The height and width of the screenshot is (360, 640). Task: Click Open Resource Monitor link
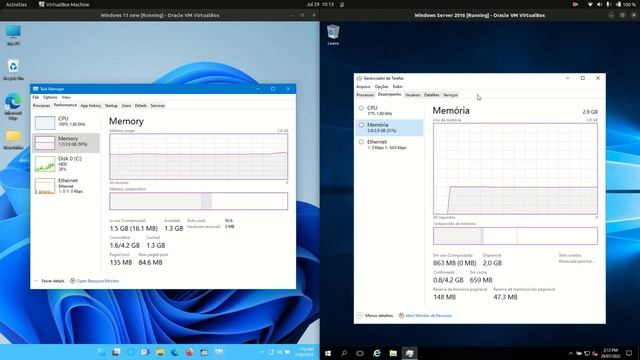[x=98, y=281]
